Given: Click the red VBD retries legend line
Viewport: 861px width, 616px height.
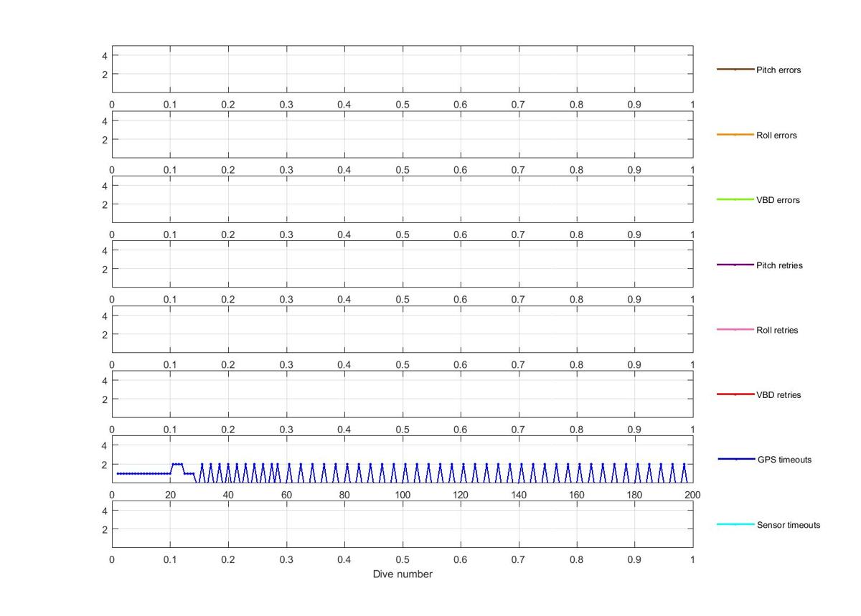Looking at the screenshot, I should coord(735,394).
